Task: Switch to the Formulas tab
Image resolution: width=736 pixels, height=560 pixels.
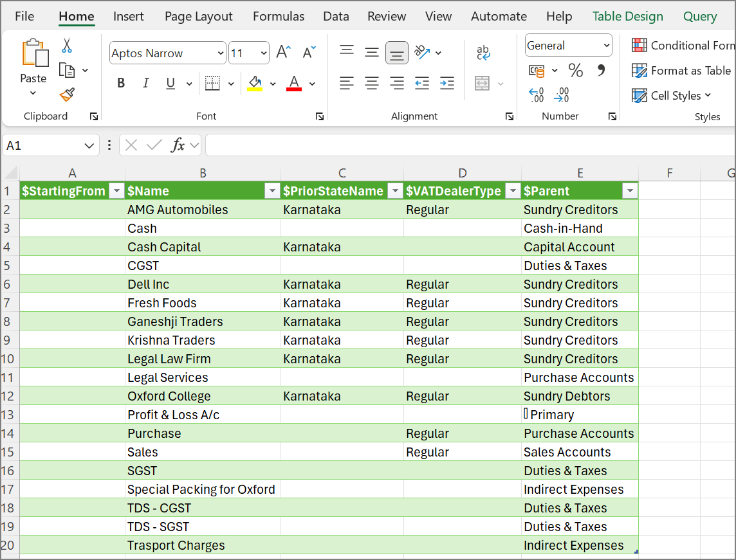Action: pos(279,17)
